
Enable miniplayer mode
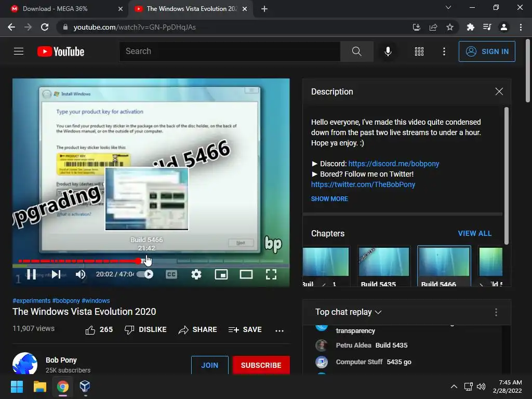pos(221,274)
